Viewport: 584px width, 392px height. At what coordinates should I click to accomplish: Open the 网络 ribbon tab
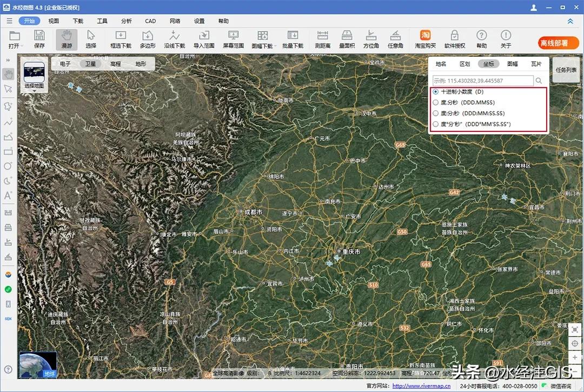coord(175,21)
